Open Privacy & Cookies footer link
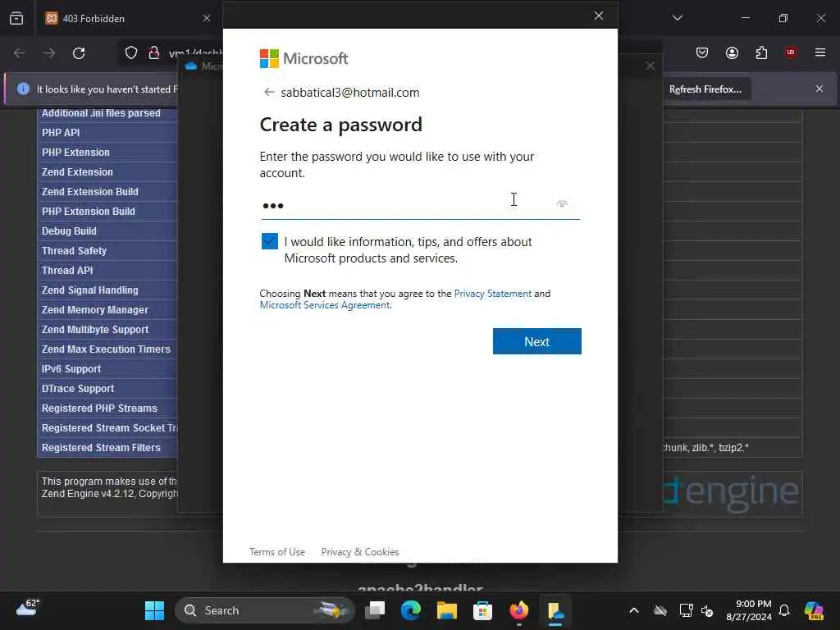Screen dimensions: 840x630 (x=360, y=552)
